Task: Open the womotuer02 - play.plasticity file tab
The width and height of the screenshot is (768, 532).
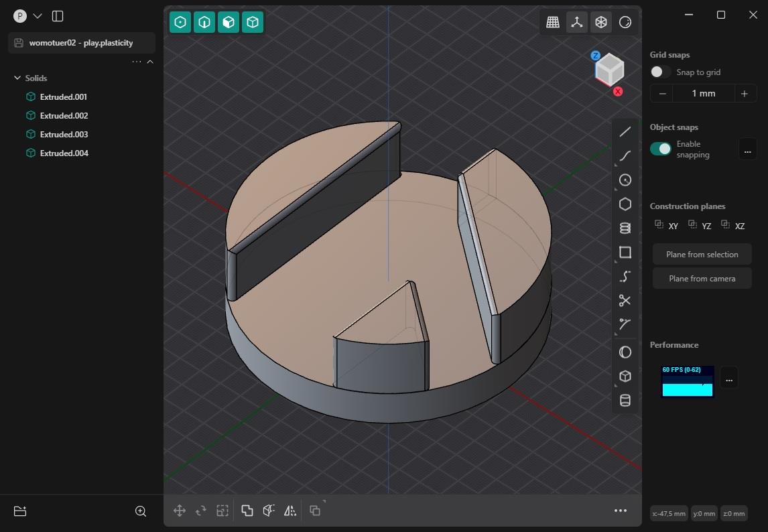Action: tap(81, 43)
